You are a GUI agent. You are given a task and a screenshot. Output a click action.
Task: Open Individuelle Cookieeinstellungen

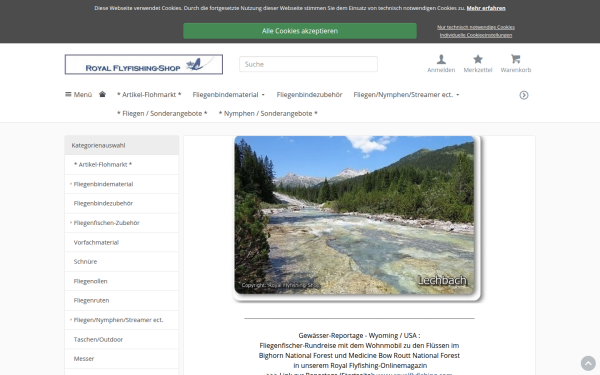tap(476, 35)
